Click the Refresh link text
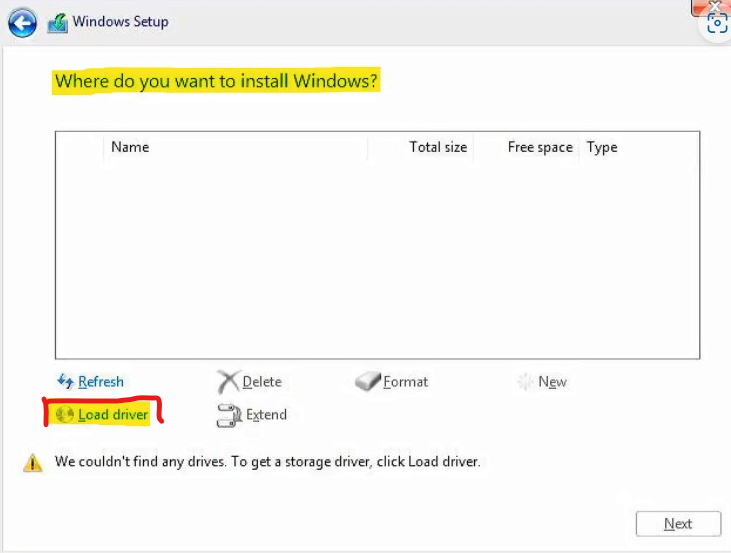Image resolution: width=731 pixels, height=553 pixels. [101, 381]
